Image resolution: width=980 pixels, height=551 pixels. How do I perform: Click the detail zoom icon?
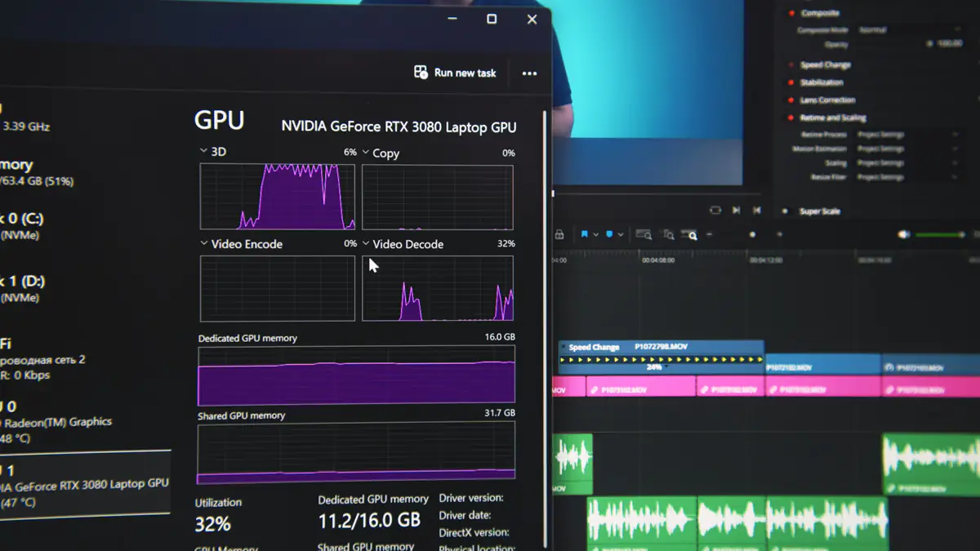(x=668, y=235)
